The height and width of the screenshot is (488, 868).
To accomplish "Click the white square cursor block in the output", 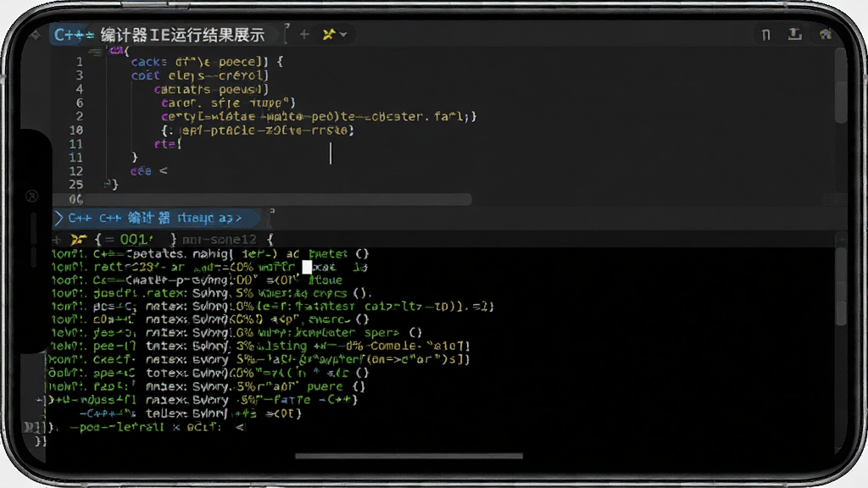I will tap(307, 267).
